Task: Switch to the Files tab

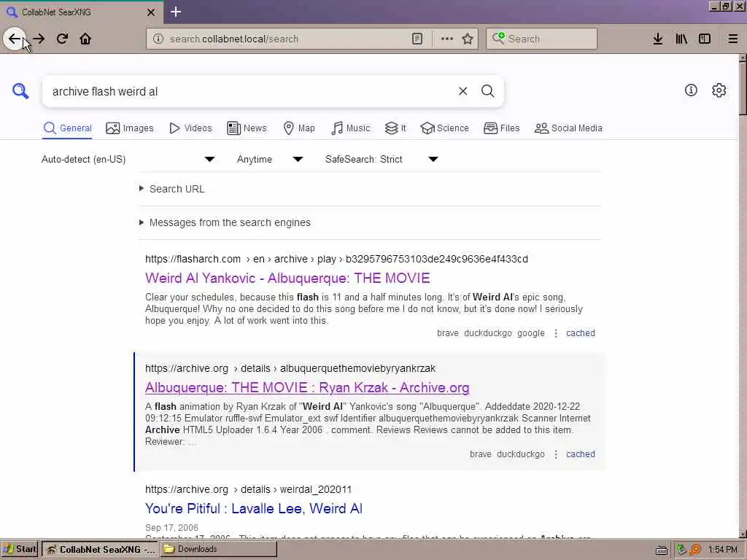Action: [502, 128]
